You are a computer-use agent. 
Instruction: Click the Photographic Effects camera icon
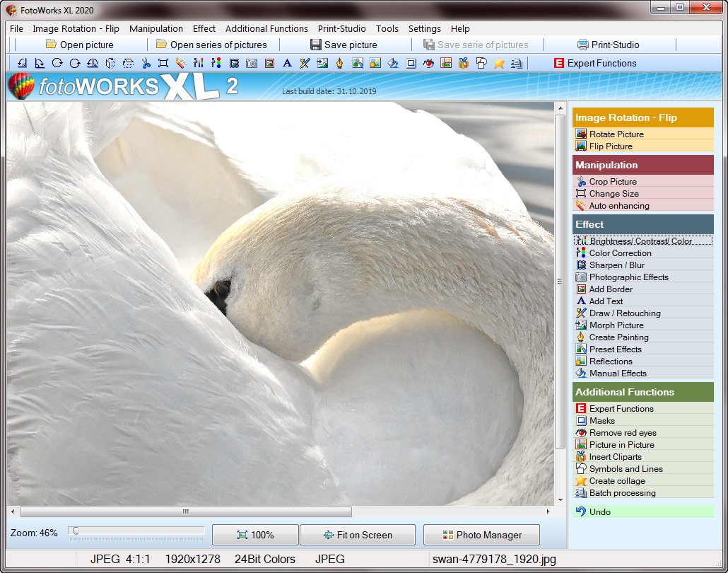pos(252,63)
